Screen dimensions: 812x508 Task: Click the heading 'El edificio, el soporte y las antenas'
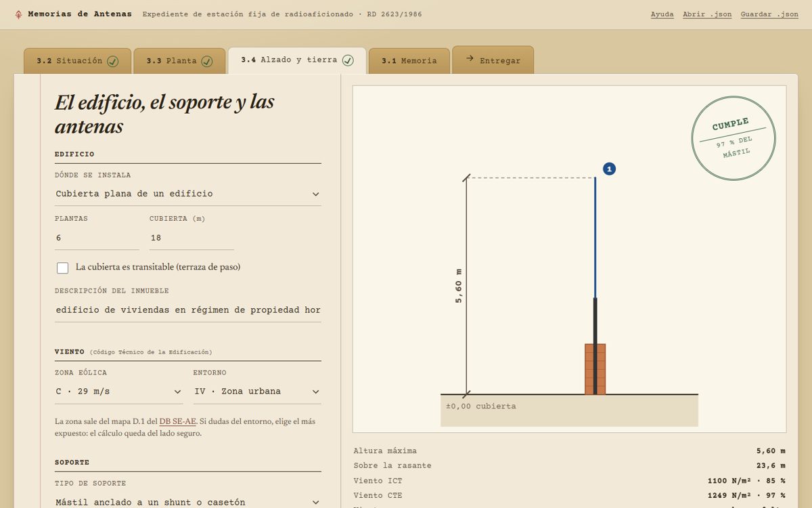click(x=164, y=114)
